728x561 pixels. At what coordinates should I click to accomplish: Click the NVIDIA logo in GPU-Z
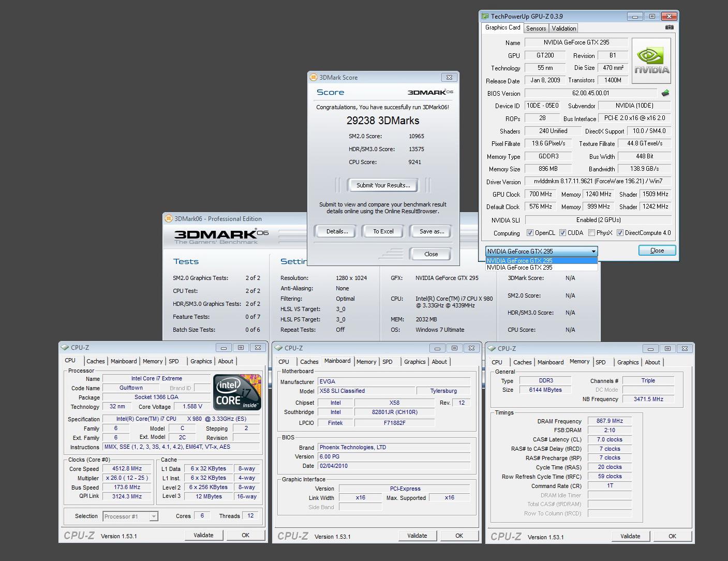[x=651, y=61]
